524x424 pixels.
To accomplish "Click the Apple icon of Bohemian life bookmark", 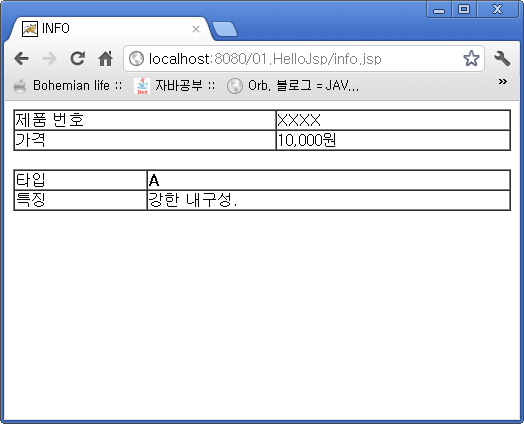I will point(20,86).
